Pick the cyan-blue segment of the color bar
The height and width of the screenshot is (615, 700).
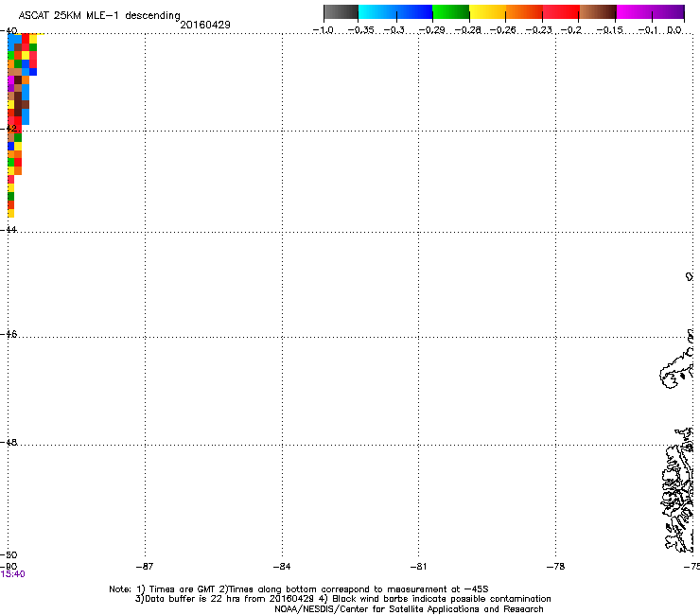(395, 11)
